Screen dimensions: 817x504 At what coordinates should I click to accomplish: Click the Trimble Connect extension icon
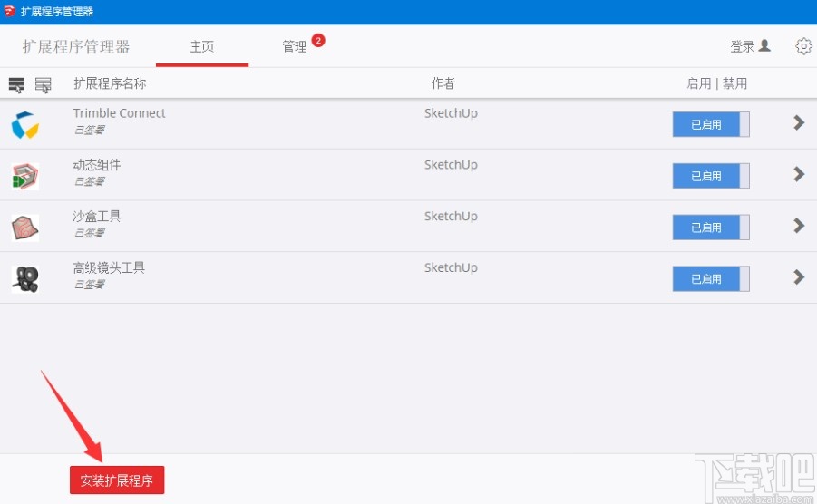pos(25,125)
